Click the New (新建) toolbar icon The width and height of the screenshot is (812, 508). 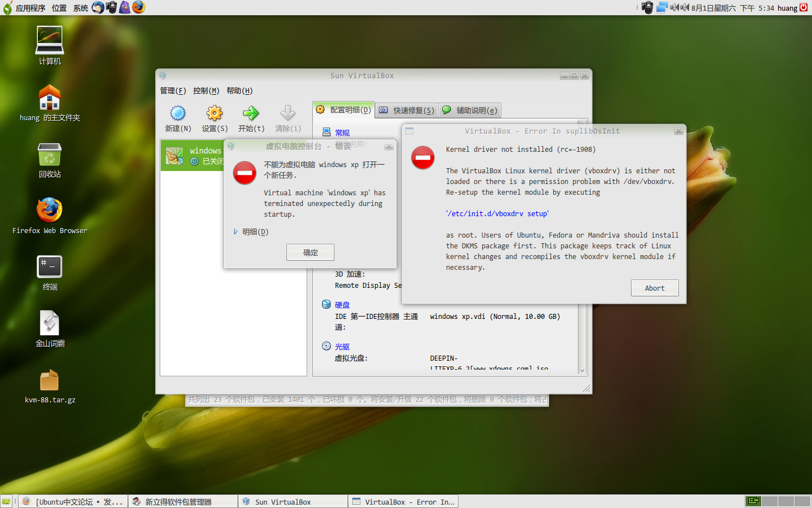pyautogui.click(x=178, y=113)
